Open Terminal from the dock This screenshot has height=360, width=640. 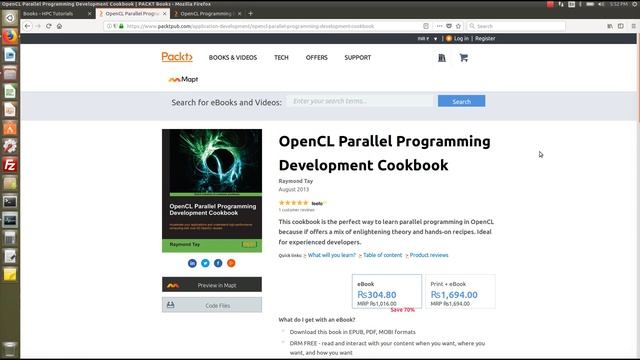point(10,202)
